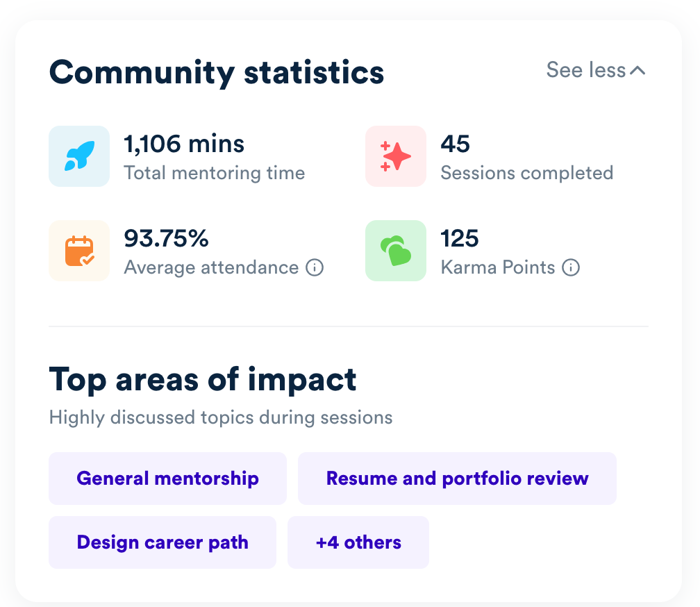Click the upward chevron beside See less

point(638,71)
